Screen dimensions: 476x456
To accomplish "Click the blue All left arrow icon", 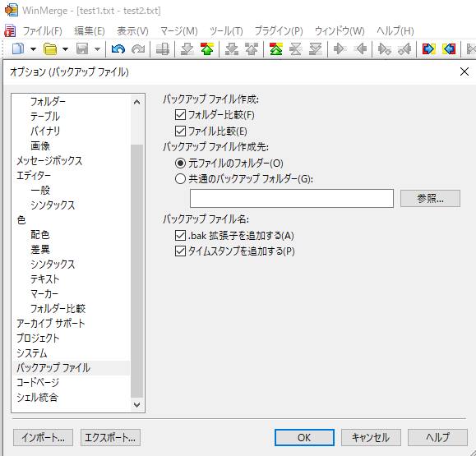I will pyautogui.click(x=449, y=48).
